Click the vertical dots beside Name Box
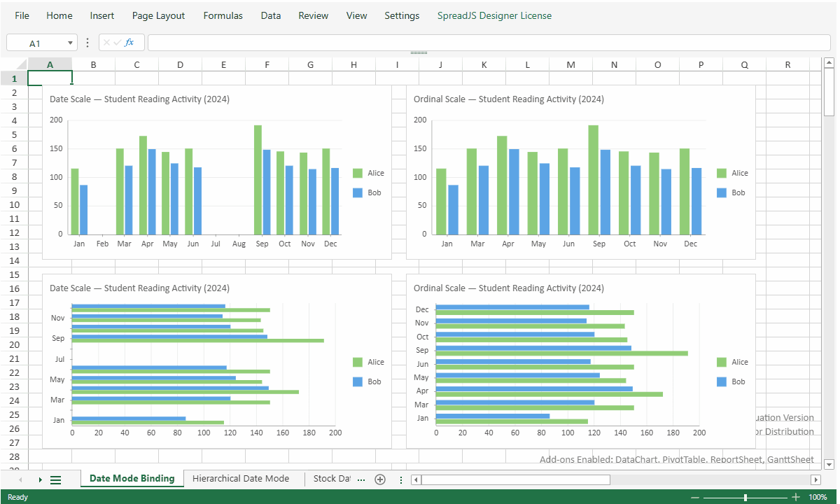This screenshot has height=504, width=840. (x=87, y=43)
